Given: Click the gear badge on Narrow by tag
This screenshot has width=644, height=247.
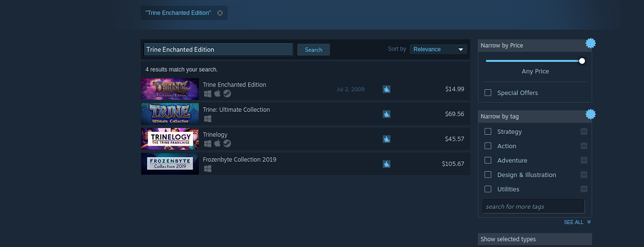Looking at the screenshot, I should (590, 114).
